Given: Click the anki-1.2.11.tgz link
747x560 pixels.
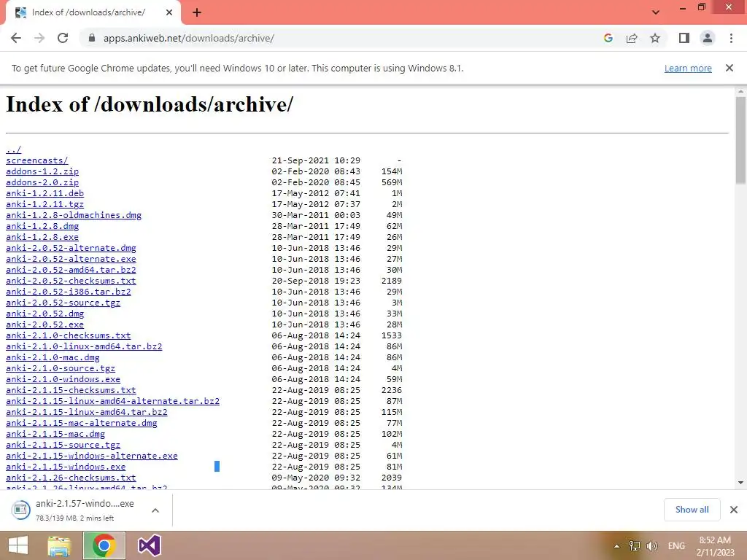Looking at the screenshot, I should [44, 204].
